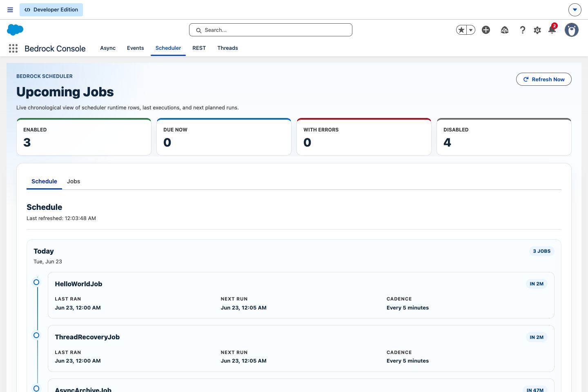Click HelloWorldJob's IN 2M badge

click(537, 284)
